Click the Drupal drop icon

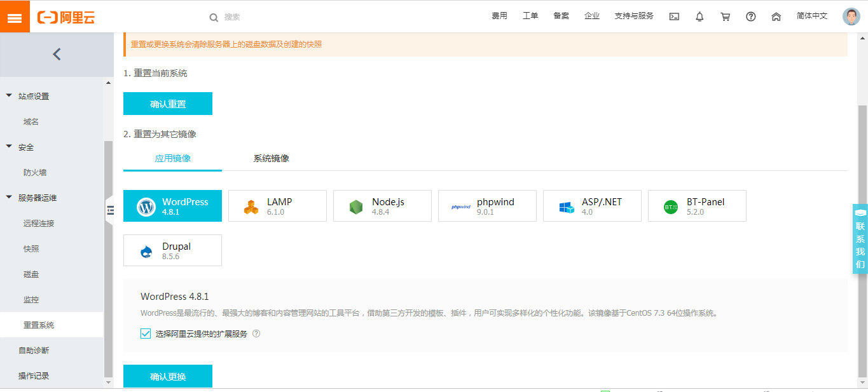pos(147,252)
